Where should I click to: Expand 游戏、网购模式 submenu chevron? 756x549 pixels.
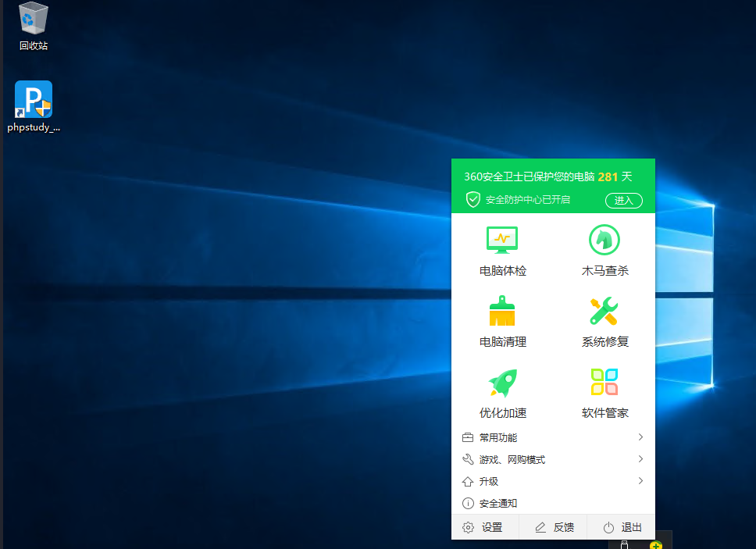click(640, 459)
